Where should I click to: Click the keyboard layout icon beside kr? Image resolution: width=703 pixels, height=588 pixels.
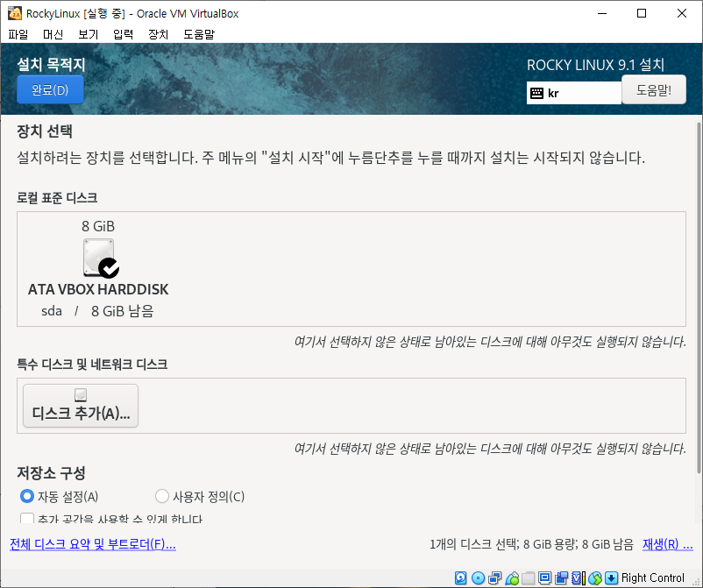click(536, 93)
